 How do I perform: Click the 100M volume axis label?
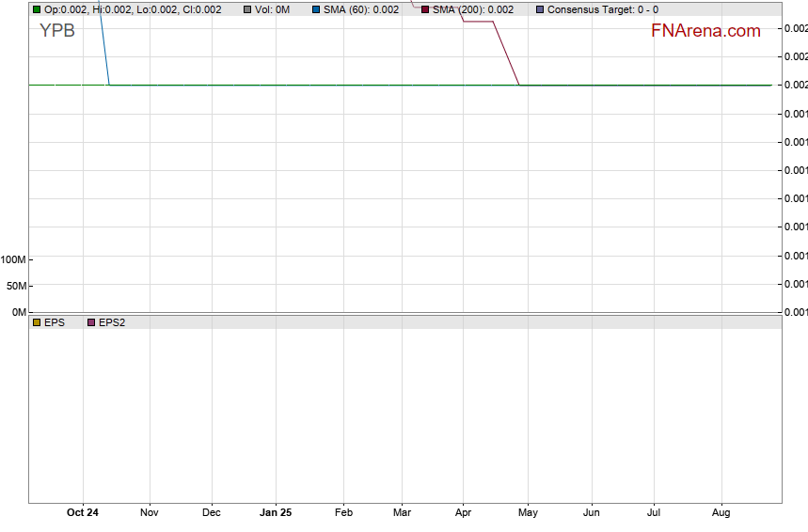click(13, 259)
